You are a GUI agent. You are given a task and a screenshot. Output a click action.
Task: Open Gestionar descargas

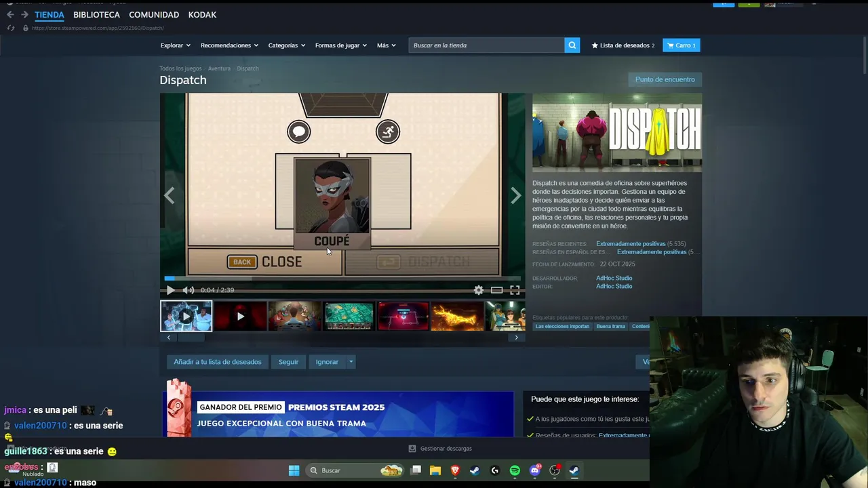440,449
